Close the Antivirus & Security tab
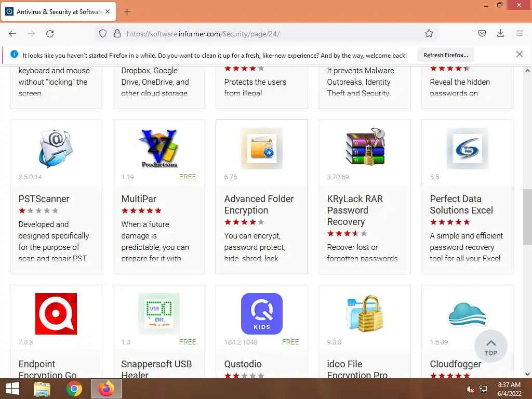Image resolution: width=532 pixels, height=399 pixels. click(108, 11)
